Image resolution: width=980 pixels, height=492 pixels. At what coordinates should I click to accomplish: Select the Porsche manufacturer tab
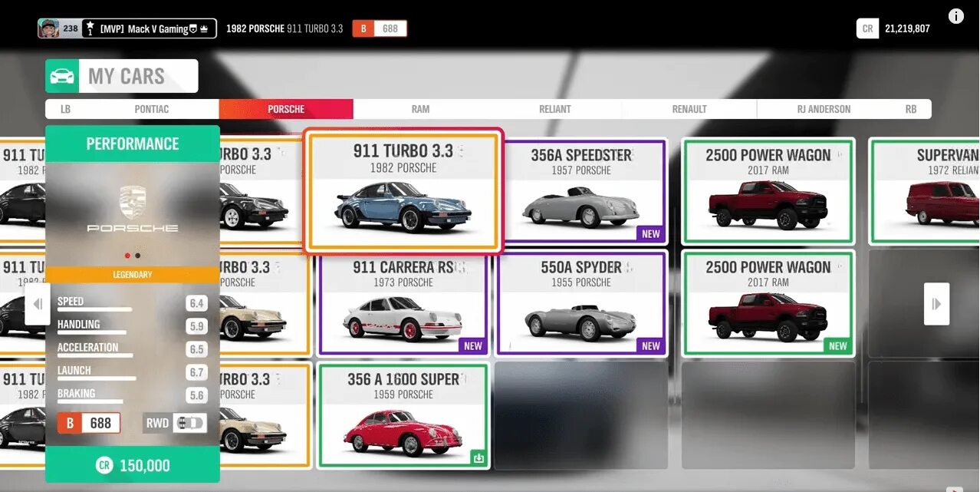click(x=286, y=109)
